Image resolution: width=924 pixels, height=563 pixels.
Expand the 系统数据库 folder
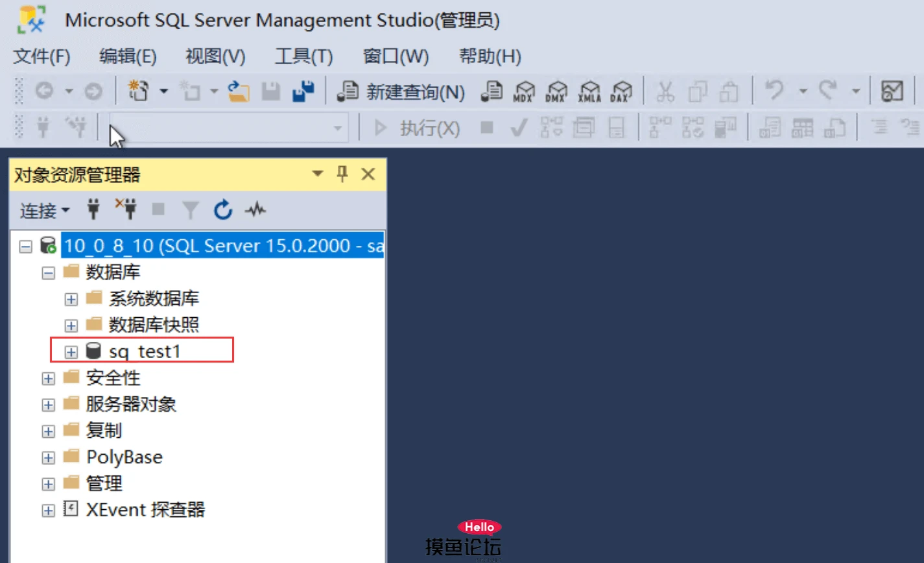(71, 299)
